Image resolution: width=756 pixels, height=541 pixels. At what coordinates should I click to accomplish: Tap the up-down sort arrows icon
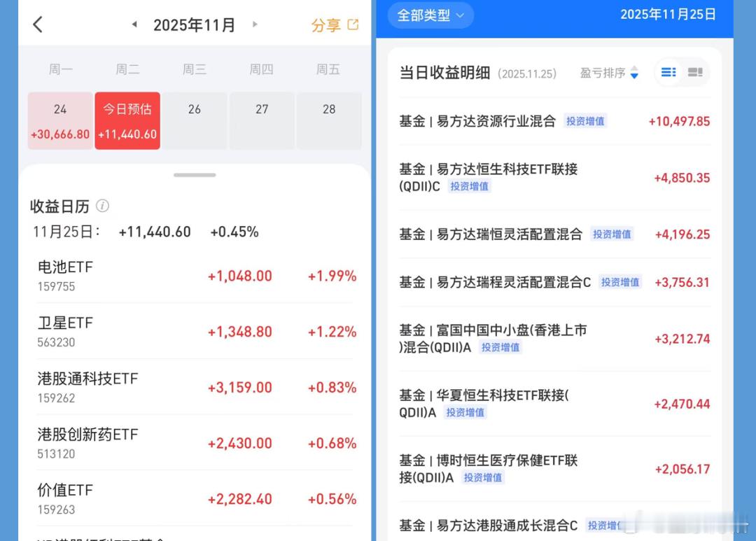coord(635,73)
